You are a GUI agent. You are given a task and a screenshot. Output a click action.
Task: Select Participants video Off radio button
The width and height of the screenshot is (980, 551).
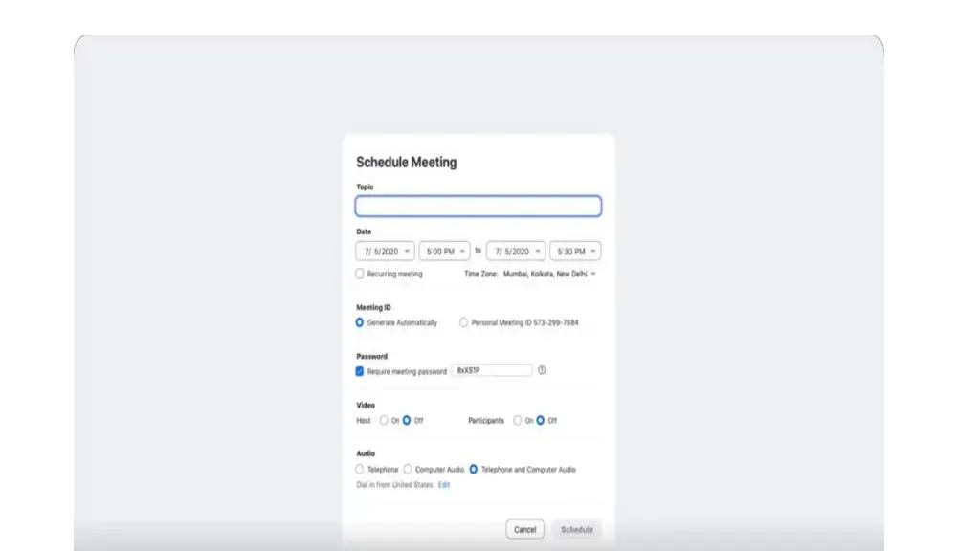click(x=541, y=420)
